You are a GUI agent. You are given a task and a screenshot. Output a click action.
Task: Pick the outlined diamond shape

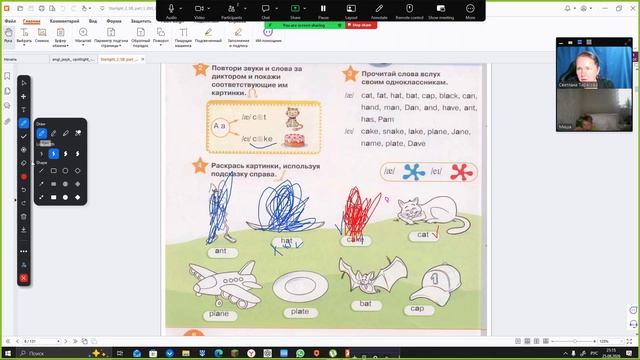78,171
